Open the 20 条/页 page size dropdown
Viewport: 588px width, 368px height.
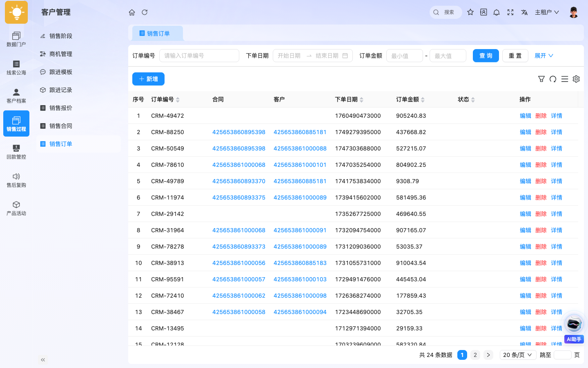[x=518, y=355]
